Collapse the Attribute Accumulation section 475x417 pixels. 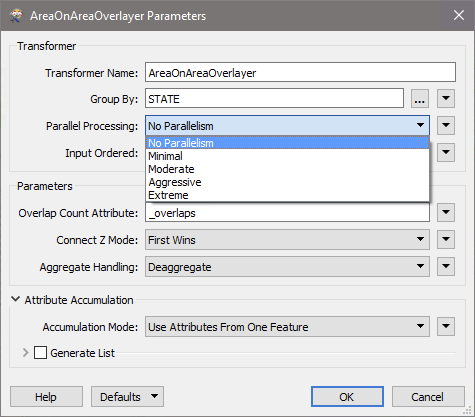pyautogui.click(x=15, y=299)
